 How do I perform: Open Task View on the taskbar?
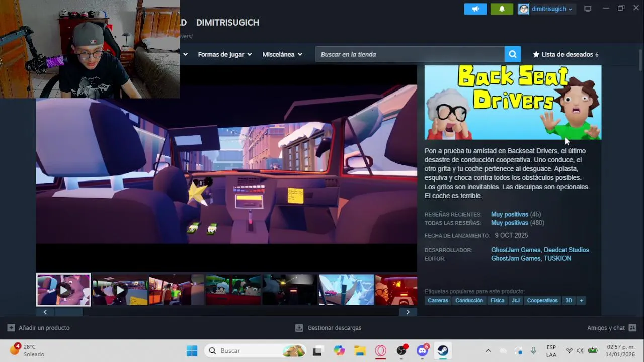[317, 351]
